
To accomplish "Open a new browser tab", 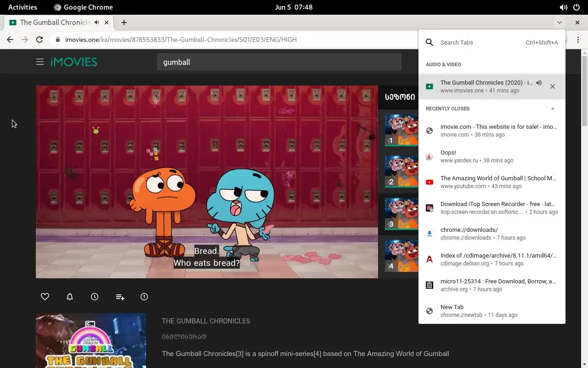I will tap(124, 22).
